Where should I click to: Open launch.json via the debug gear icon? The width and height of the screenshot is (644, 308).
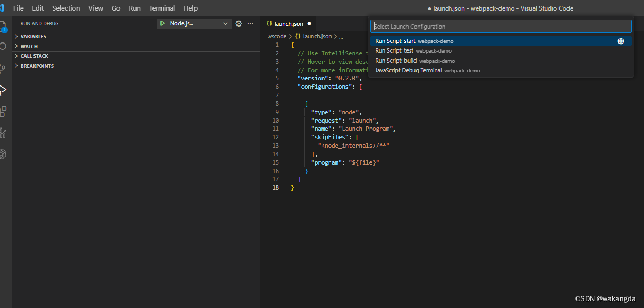click(239, 23)
